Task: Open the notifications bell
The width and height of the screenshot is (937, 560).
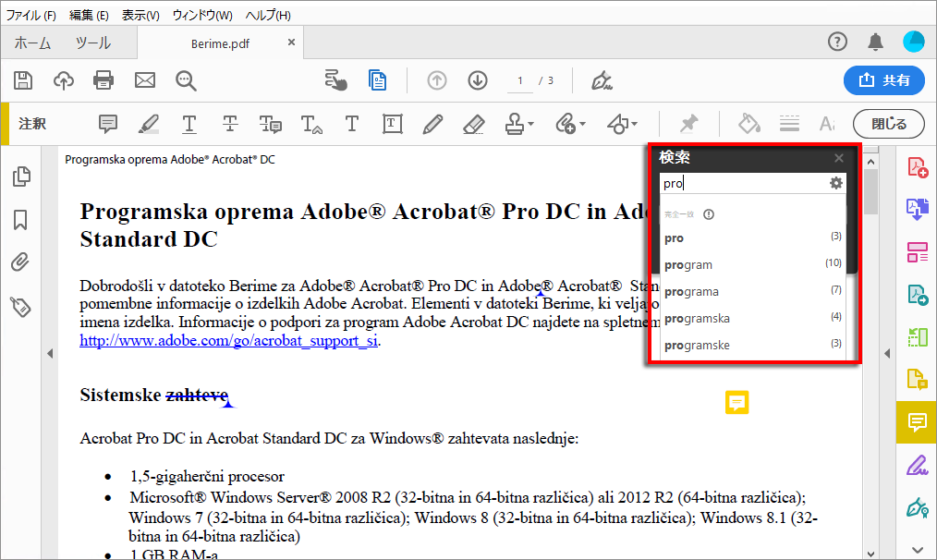Action: [875, 42]
